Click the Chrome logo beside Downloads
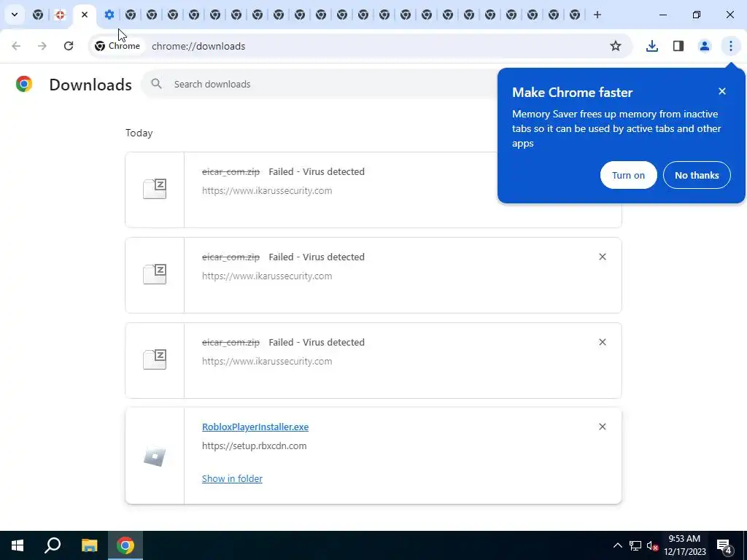Image resolution: width=747 pixels, height=560 pixels. (x=24, y=84)
